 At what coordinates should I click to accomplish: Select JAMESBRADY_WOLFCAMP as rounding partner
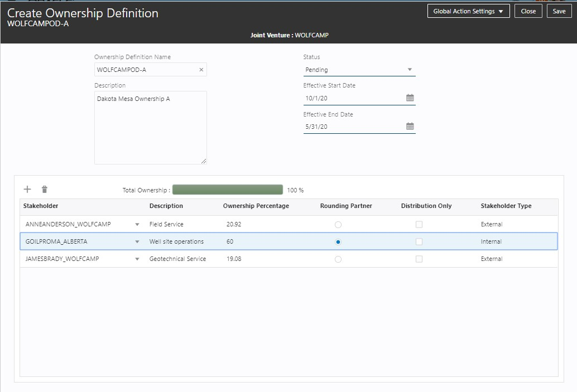[338, 259]
